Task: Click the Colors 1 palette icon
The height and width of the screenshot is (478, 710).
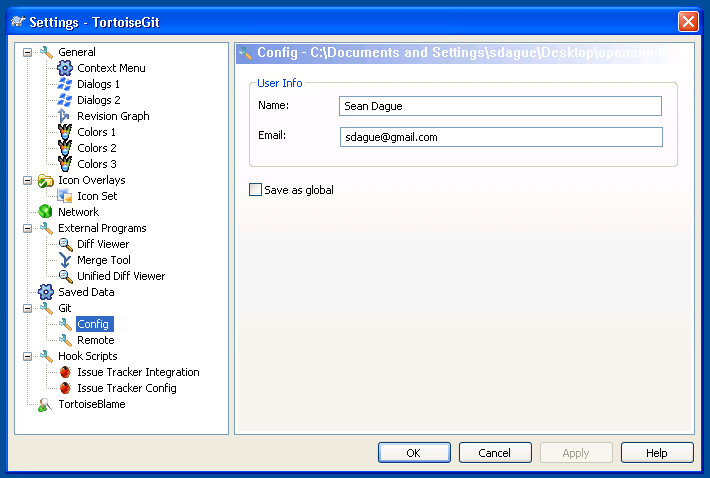Action: 65,132
